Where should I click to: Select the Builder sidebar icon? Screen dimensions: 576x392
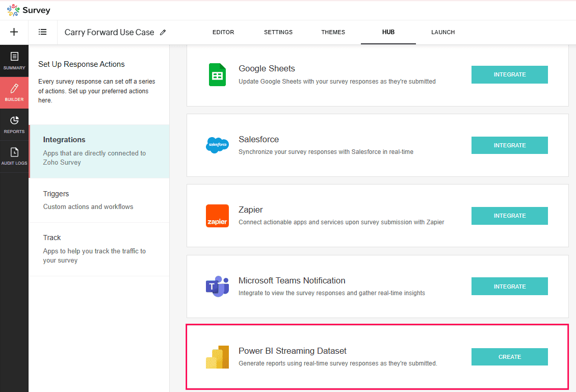click(x=14, y=92)
